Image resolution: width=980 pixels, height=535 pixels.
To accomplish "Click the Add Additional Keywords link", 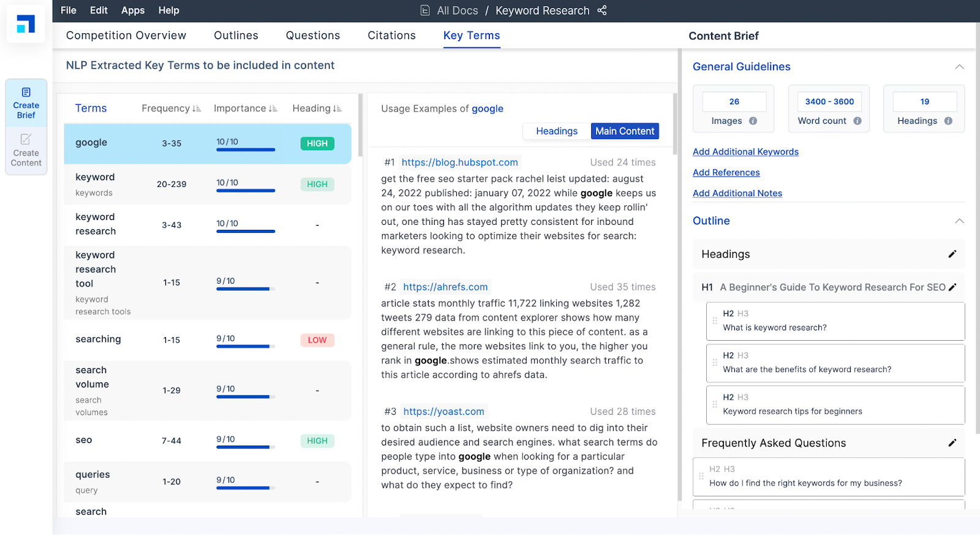I will [x=745, y=152].
